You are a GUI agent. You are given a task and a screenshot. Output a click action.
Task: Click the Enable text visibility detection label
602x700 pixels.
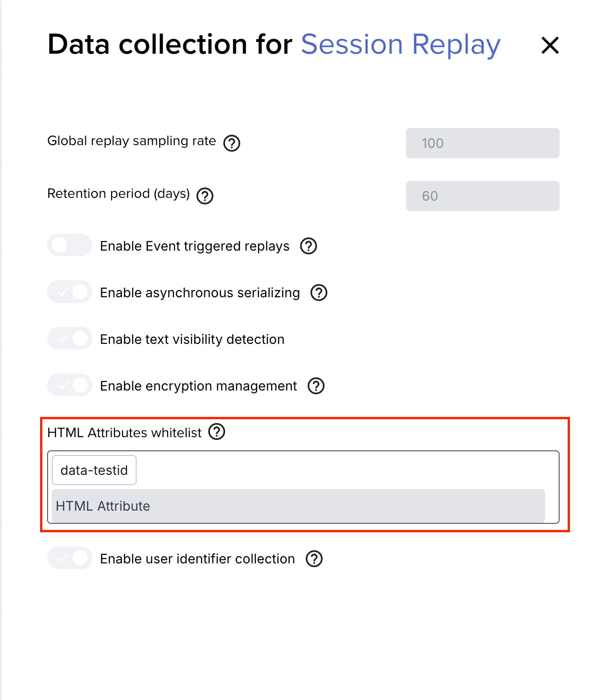pos(192,339)
